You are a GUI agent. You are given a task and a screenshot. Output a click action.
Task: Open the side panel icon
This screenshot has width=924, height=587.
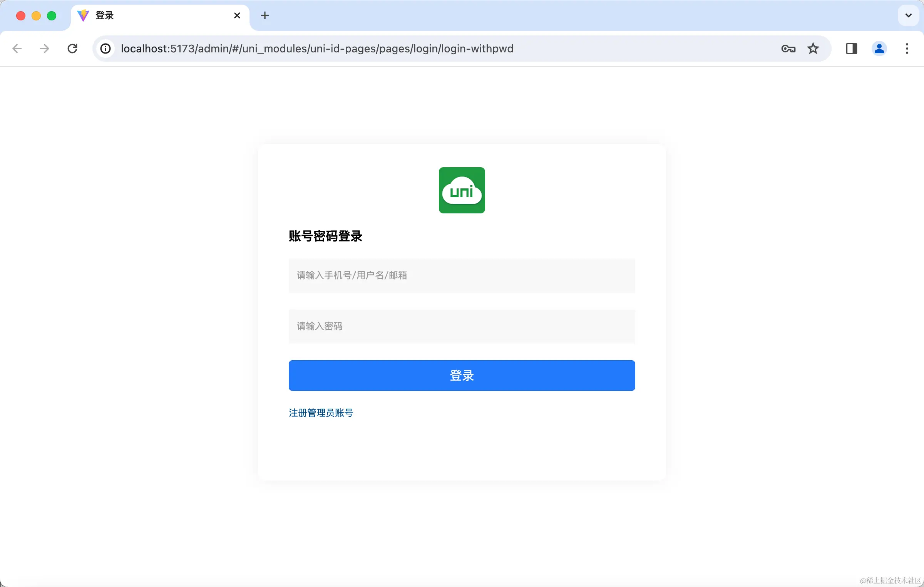851,49
